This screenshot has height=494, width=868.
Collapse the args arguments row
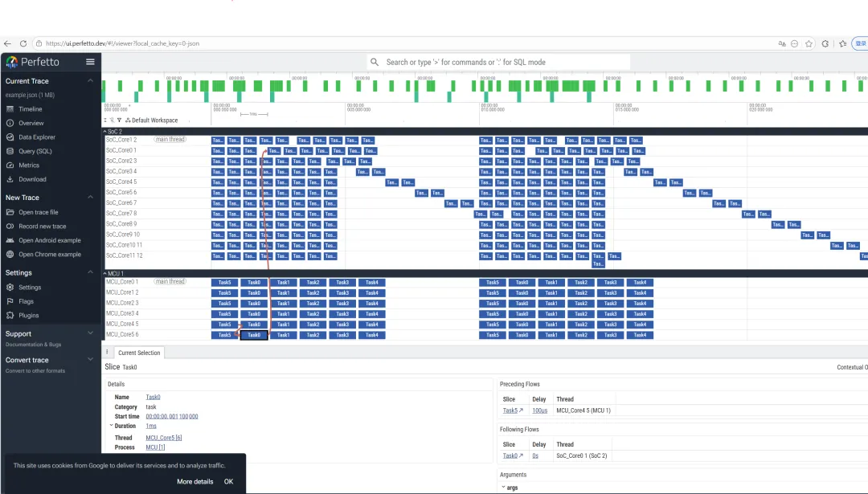pos(503,488)
